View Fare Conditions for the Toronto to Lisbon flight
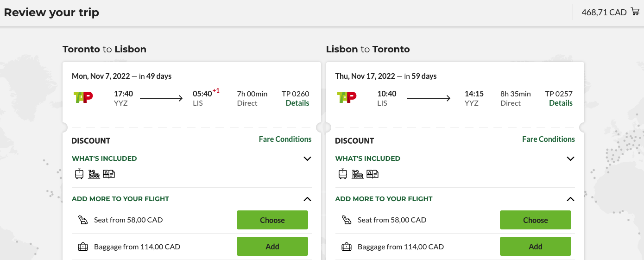Screen dimensions: 644x260 point(285,139)
